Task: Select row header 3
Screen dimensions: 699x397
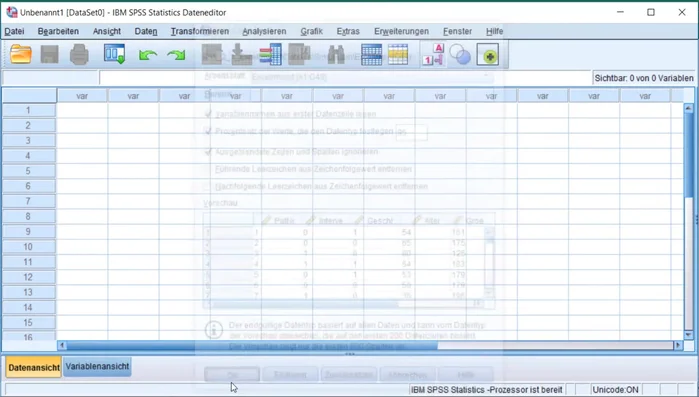Action: pos(29,140)
